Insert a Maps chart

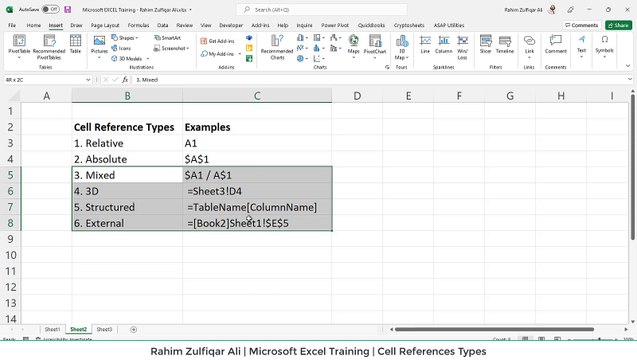click(x=353, y=46)
